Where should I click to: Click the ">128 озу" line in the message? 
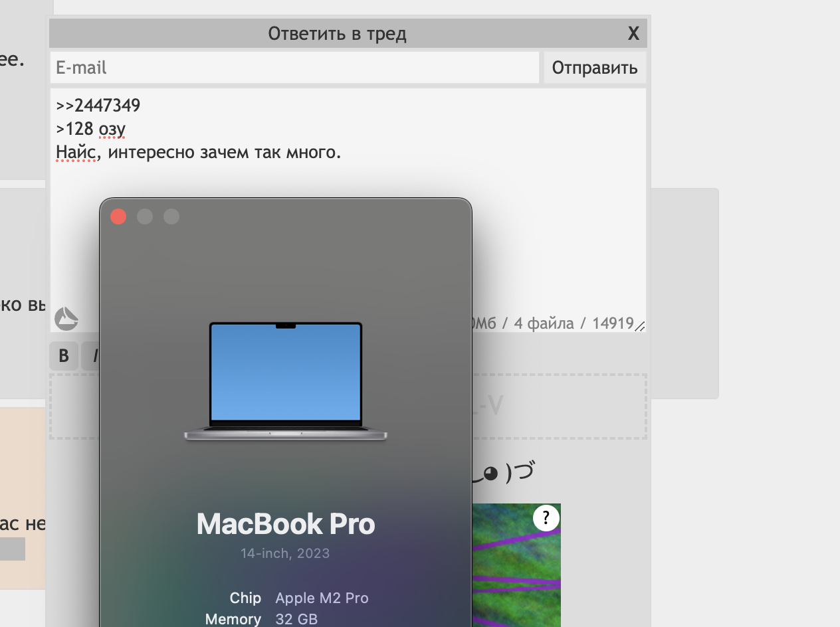coord(90,129)
